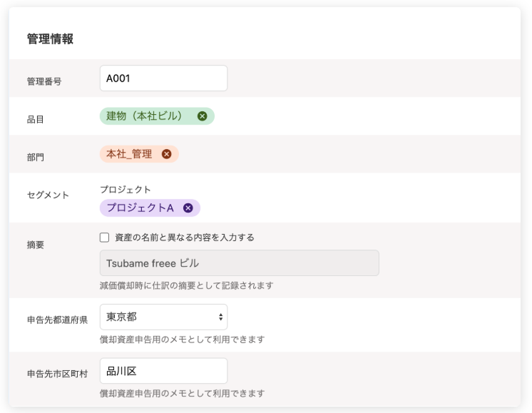Select the purple プロジェクトA tag text
The image size is (532, 413).
(x=140, y=208)
